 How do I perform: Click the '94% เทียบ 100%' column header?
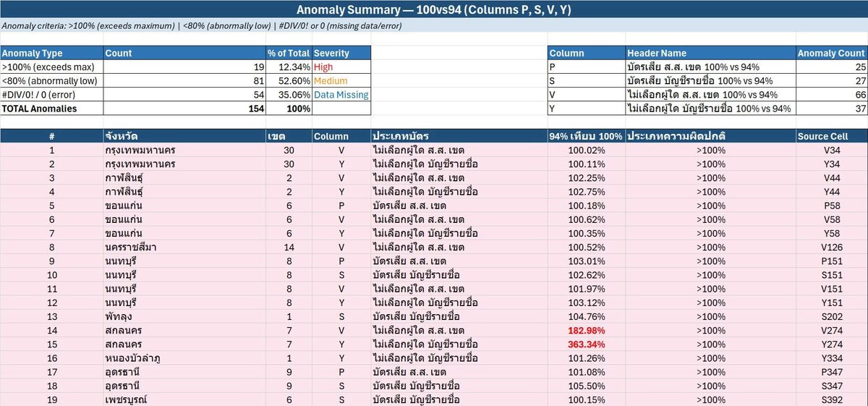[x=586, y=136]
